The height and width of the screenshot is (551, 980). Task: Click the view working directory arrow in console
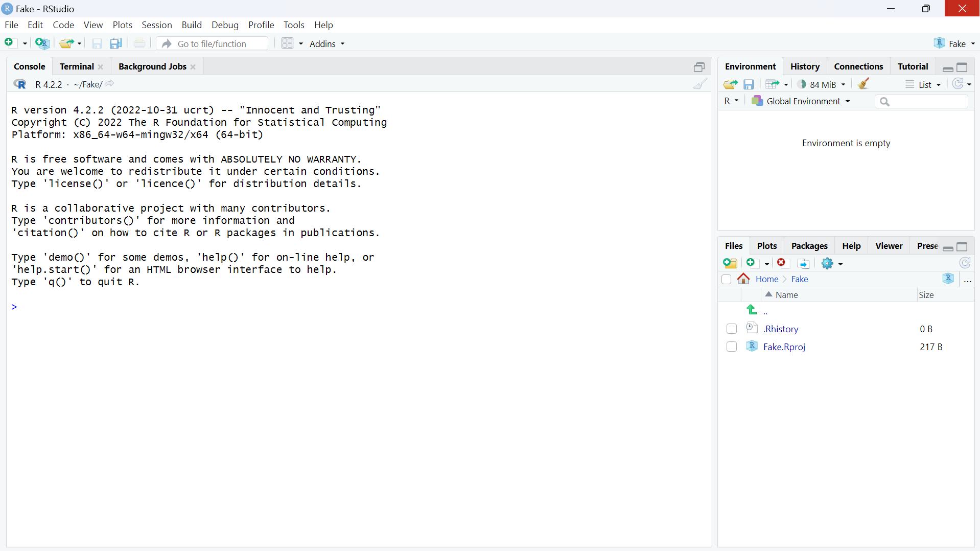[110, 84]
